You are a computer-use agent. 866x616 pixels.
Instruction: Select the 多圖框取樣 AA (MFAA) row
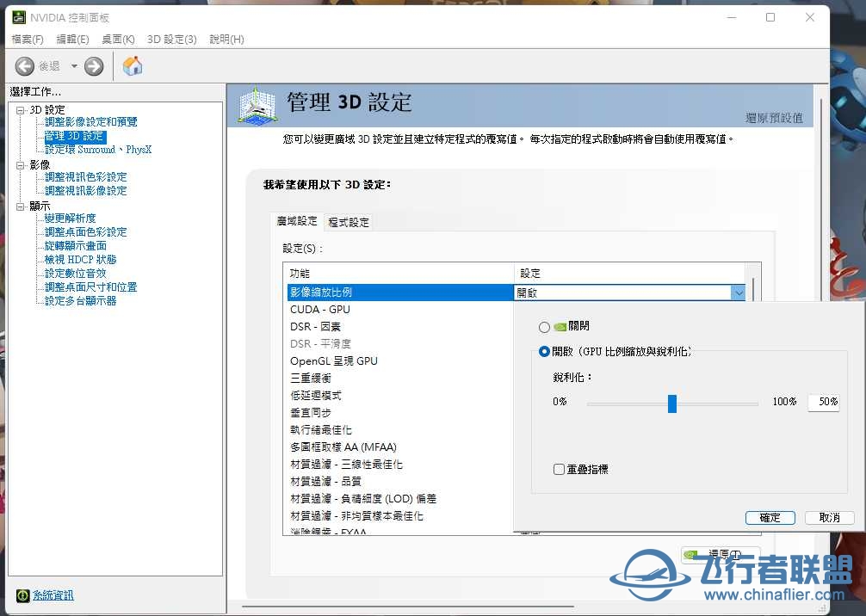pos(400,447)
